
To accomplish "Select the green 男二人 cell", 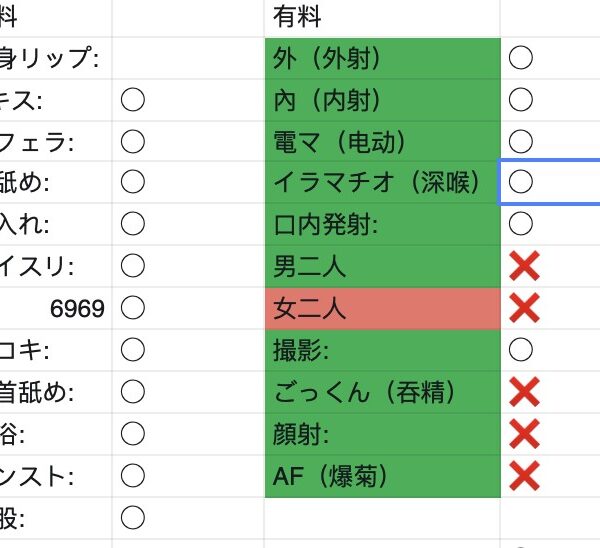I will click(382, 266).
